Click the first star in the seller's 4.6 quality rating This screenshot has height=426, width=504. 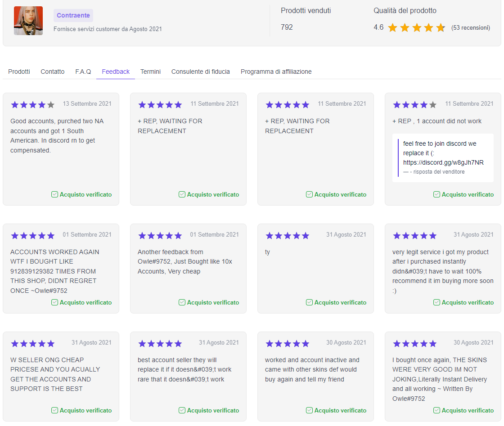pyautogui.click(x=392, y=27)
